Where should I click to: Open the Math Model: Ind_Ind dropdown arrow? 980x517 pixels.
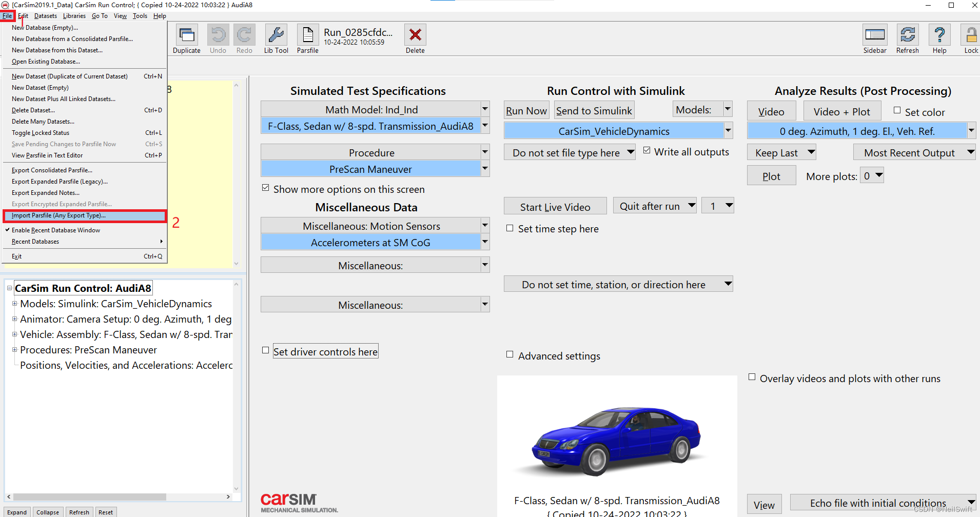click(x=485, y=109)
